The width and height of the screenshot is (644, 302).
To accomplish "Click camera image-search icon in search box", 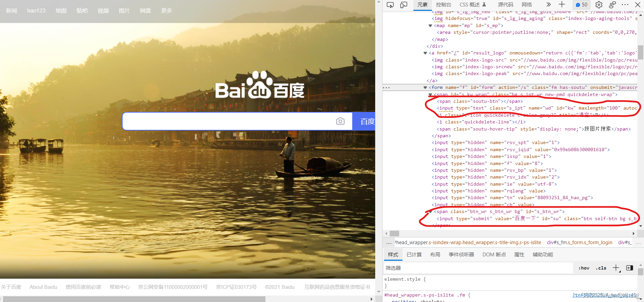I will tap(340, 121).
